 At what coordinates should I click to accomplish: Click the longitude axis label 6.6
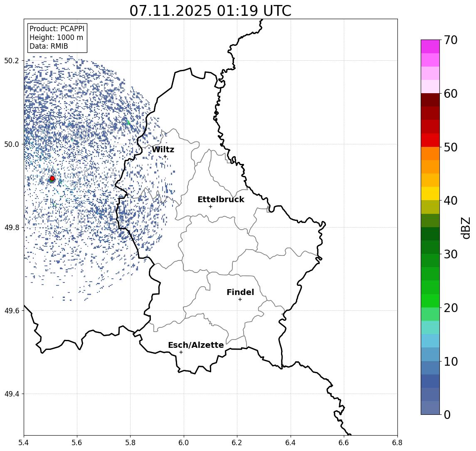tap(344, 443)
